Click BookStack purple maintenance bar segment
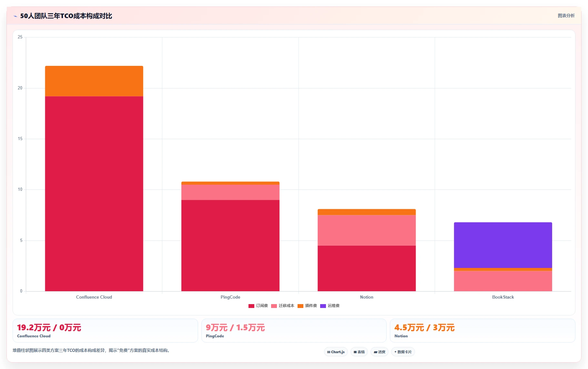588x369 pixels. (x=503, y=245)
